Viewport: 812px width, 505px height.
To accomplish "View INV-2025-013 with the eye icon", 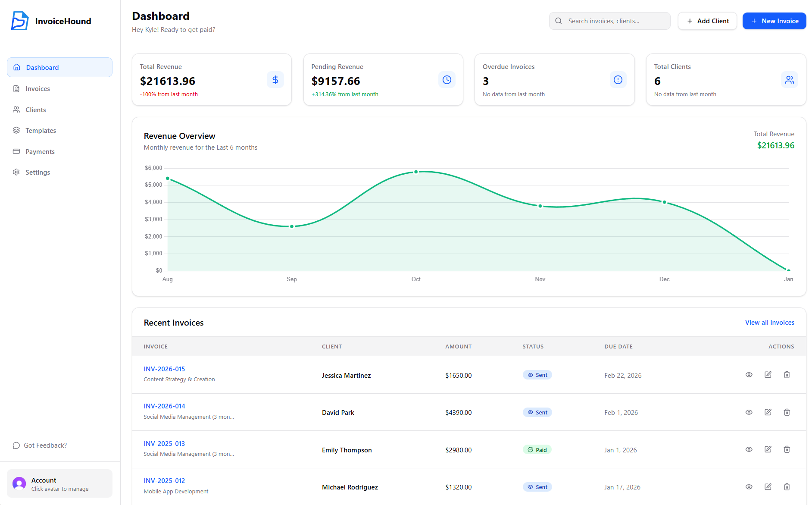I will (749, 449).
